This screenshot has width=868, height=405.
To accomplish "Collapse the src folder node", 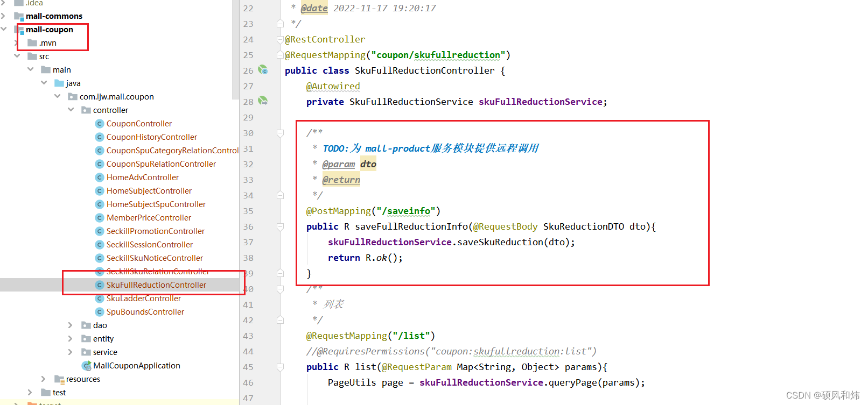I will coord(17,56).
